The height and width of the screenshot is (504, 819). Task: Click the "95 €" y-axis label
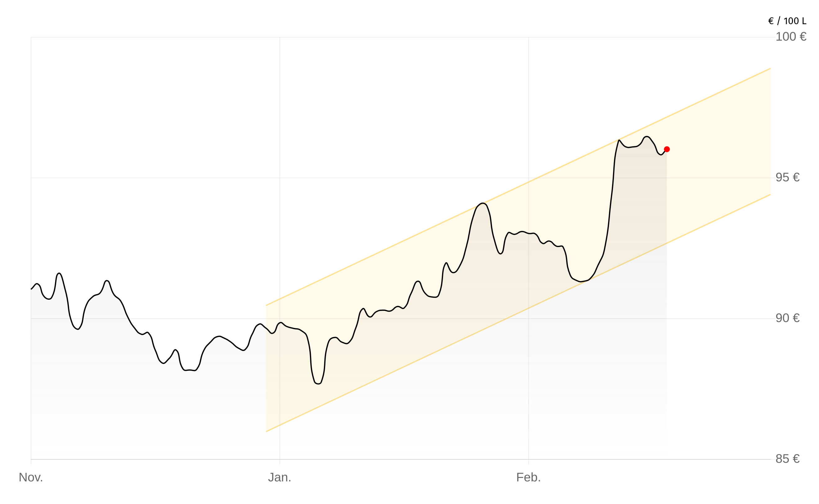coord(787,177)
